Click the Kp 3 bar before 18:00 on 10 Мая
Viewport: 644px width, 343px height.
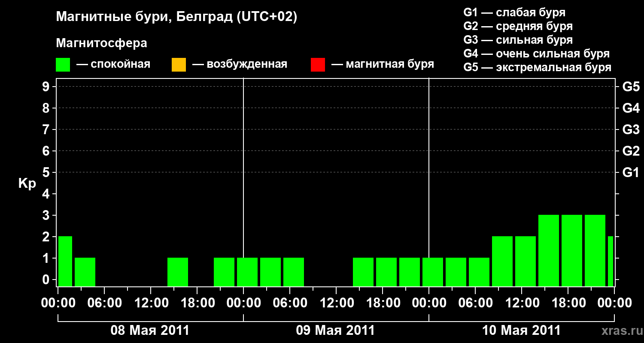coord(549,250)
